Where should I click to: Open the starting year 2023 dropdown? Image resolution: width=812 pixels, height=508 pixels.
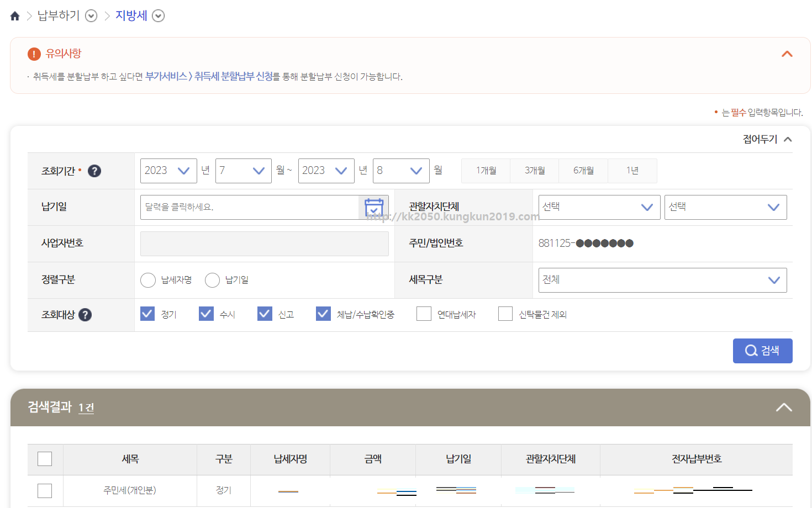168,171
